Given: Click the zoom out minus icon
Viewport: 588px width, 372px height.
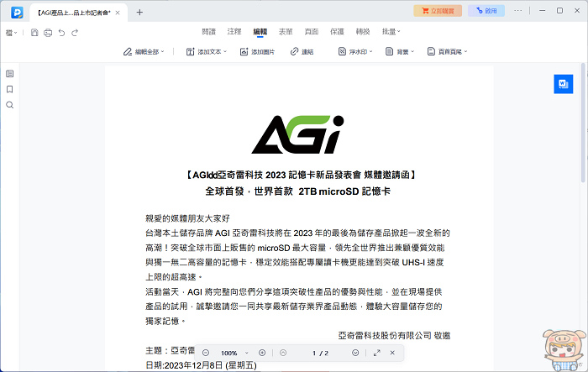Looking at the screenshot, I should pos(206,353).
